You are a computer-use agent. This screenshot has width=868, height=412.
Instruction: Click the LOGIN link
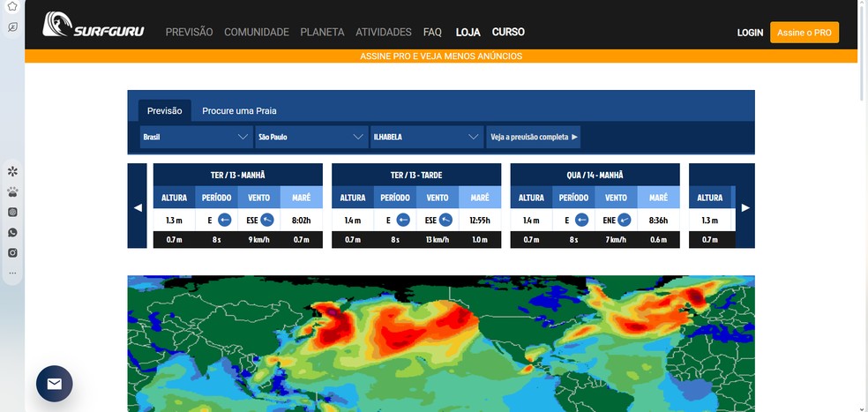[x=750, y=33]
